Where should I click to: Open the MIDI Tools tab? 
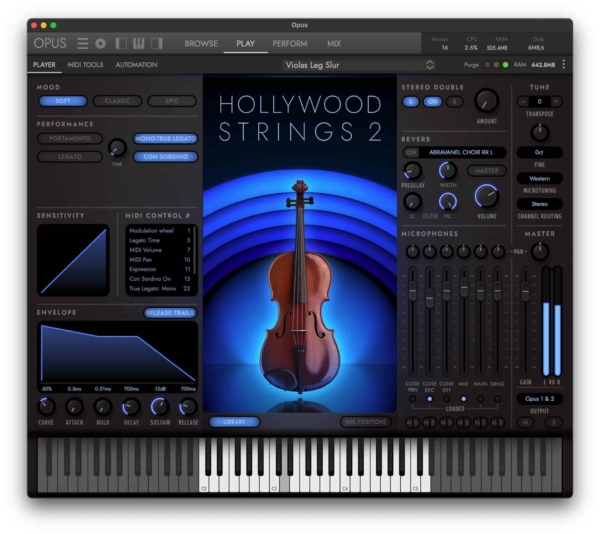point(85,65)
